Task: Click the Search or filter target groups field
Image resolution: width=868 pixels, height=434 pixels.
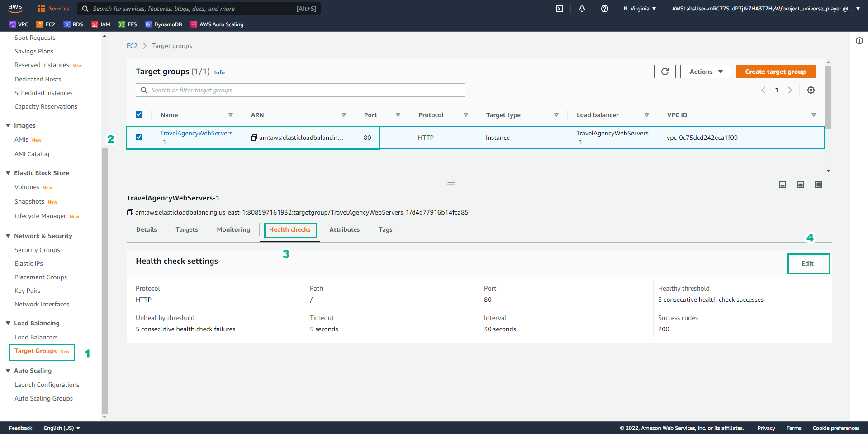Action: click(300, 90)
